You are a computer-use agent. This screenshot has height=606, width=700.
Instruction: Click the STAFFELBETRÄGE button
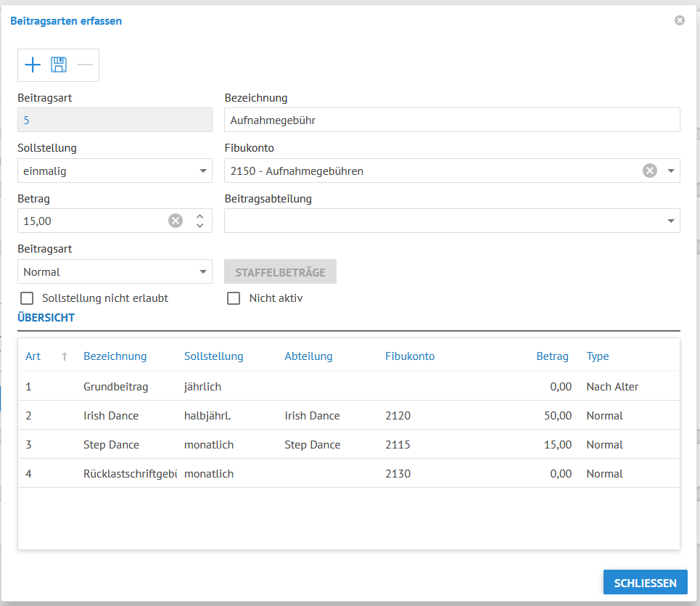tap(280, 271)
